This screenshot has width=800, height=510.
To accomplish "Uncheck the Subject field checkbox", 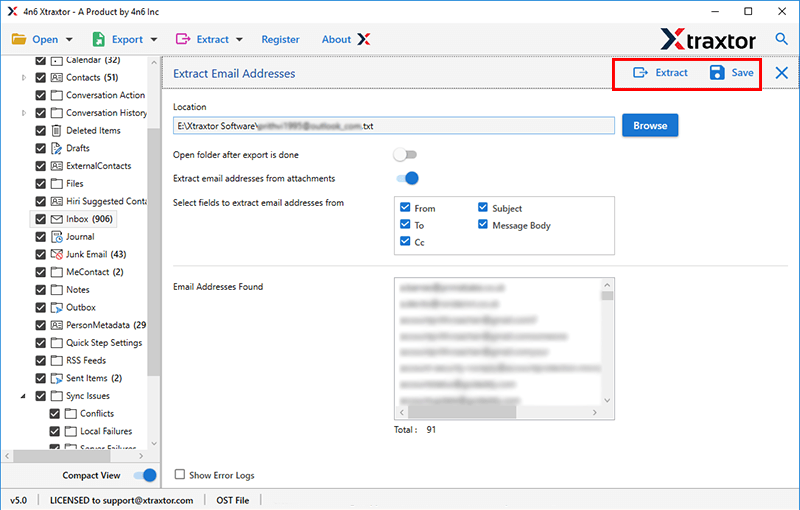I will click(483, 207).
